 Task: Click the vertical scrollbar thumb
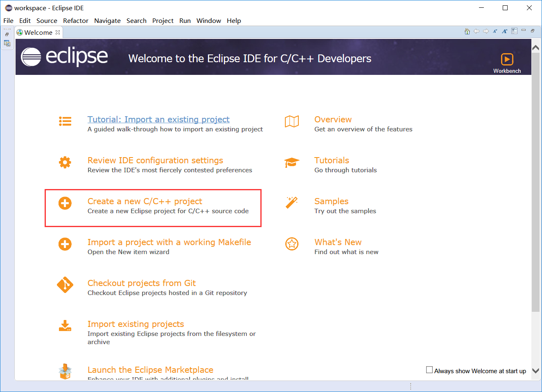tap(535, 182)
